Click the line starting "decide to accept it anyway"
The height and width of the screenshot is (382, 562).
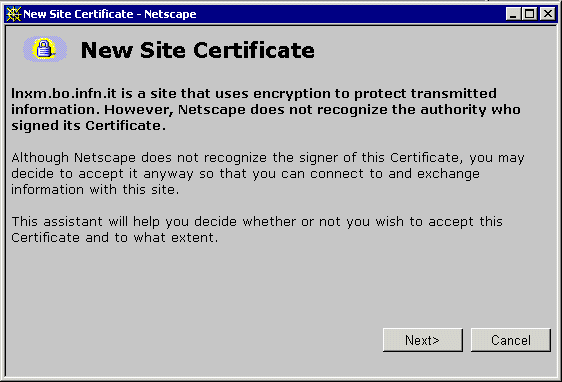tap(245, 173)
